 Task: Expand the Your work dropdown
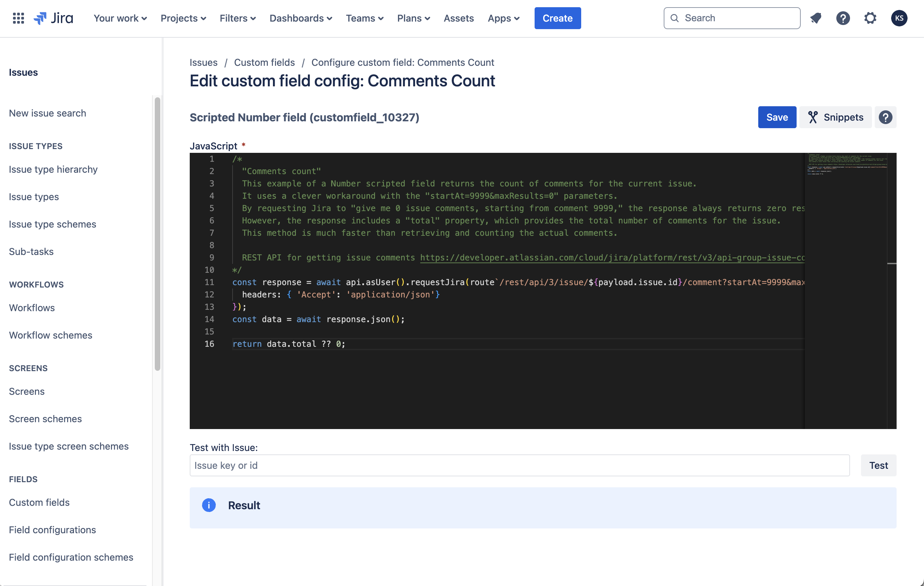[120, 18]
